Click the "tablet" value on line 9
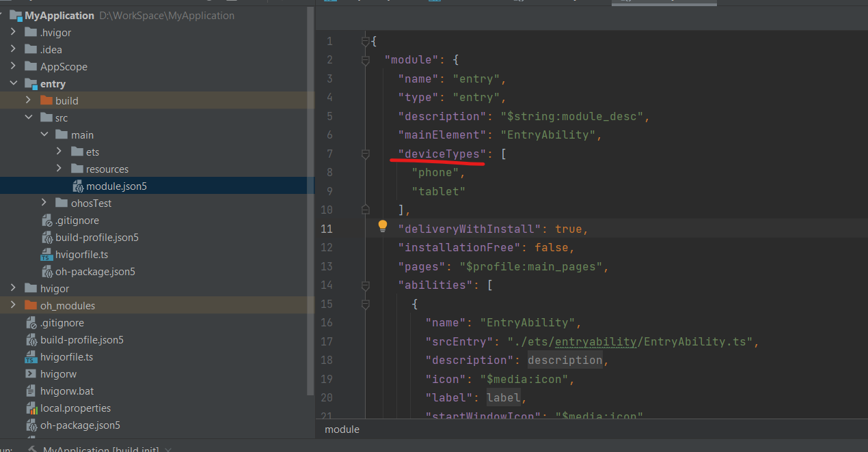Viewport: 868px width, 452px height. click(439, 191)
